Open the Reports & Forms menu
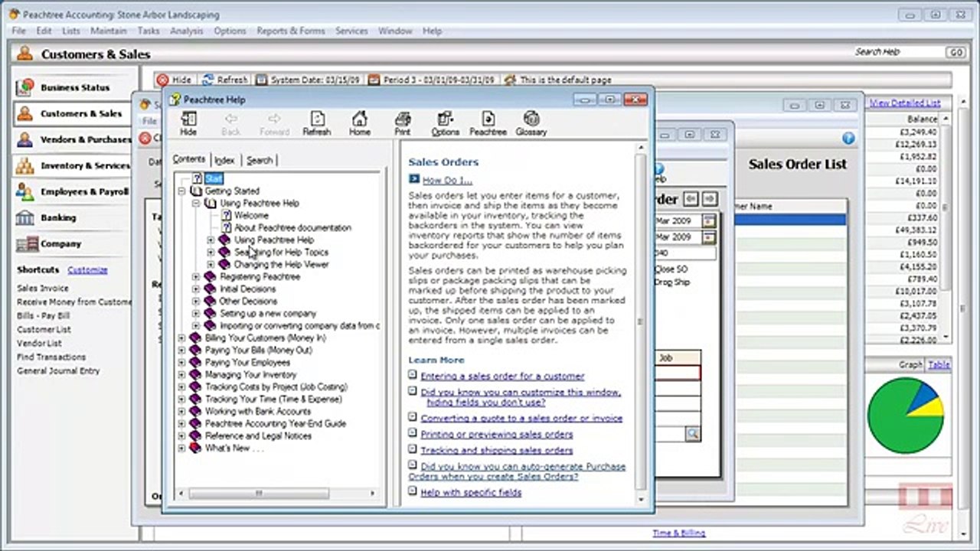The height and width of the screenshot is (551, 980). (291, 31)
